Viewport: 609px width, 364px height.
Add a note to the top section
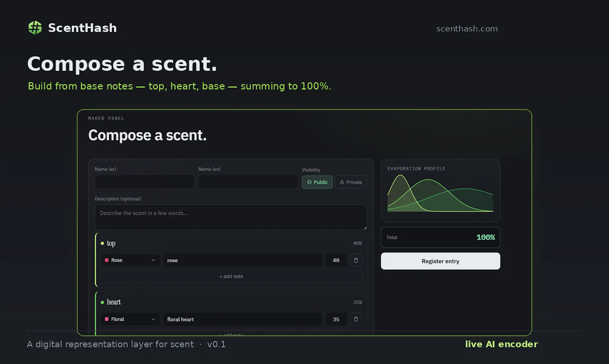click(x=231, y=276)
